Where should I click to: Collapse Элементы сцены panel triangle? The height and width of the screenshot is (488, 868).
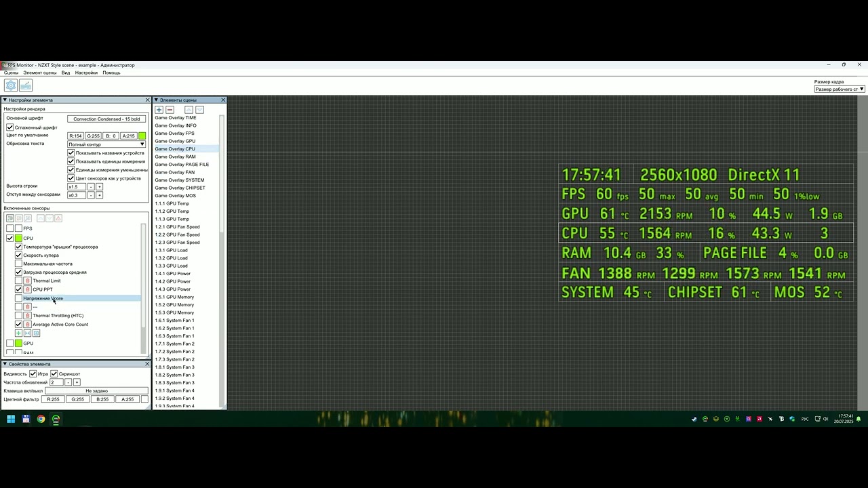click(x=156, y=100)
